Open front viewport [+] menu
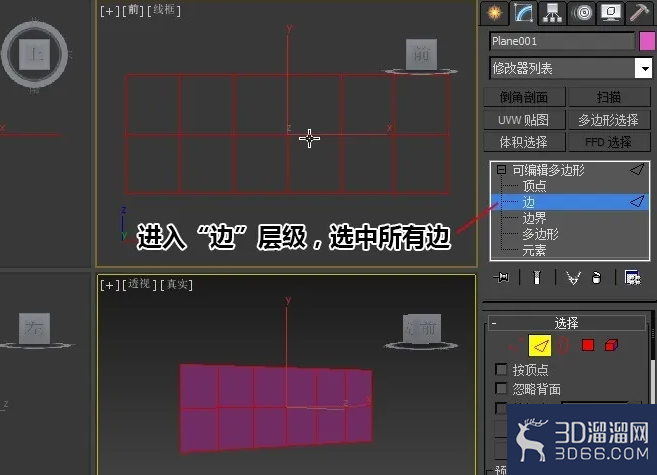657x475 pixels. pyautogui.click(x=110, y=10)
